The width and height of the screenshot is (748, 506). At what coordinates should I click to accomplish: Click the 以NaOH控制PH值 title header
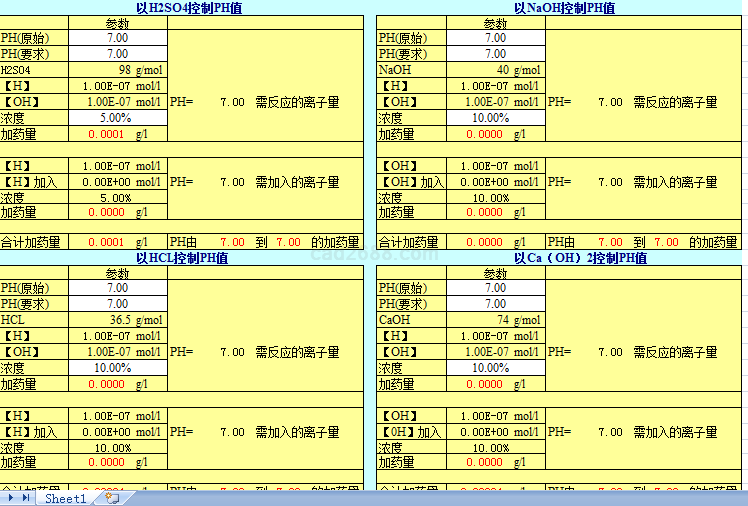click(x=564, y=8)
